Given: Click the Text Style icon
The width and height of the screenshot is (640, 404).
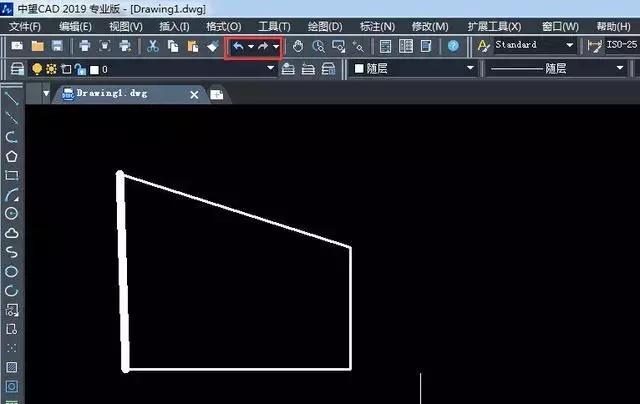Looking at the screenshot, I should click(483, 46).
